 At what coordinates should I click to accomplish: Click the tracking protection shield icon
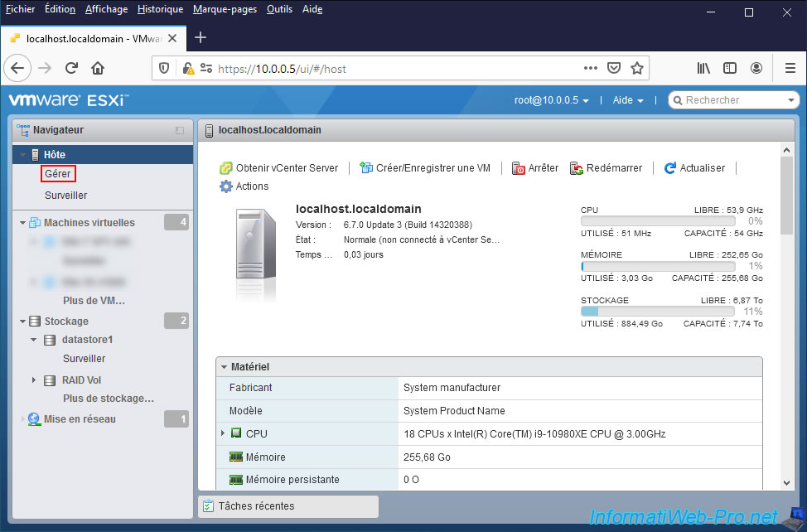164,69
